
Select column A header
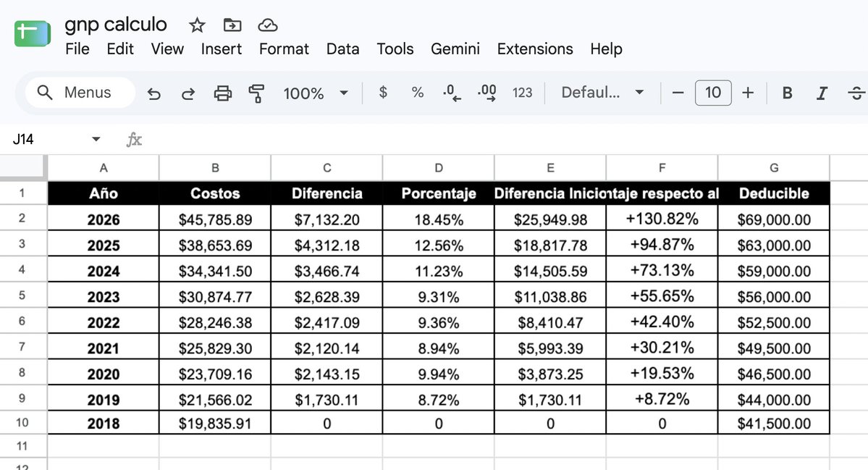(x=104, y=168)
